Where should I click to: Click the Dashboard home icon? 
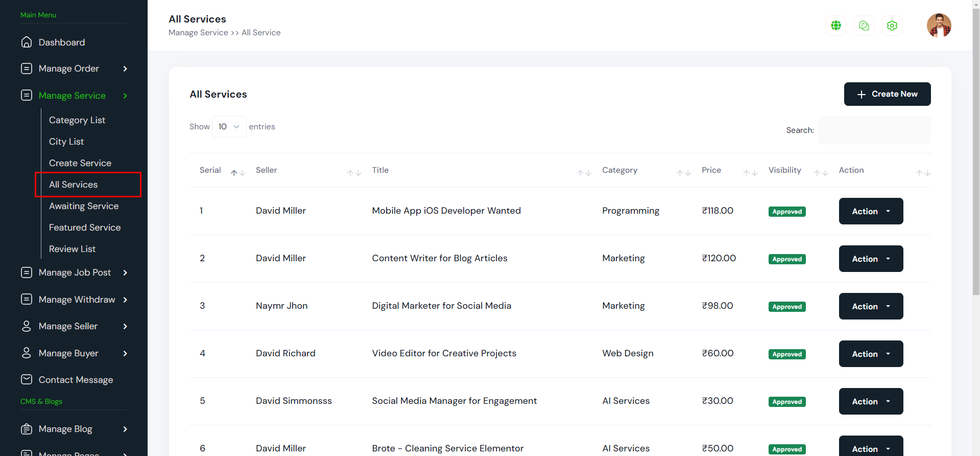(x=27, y=42)
